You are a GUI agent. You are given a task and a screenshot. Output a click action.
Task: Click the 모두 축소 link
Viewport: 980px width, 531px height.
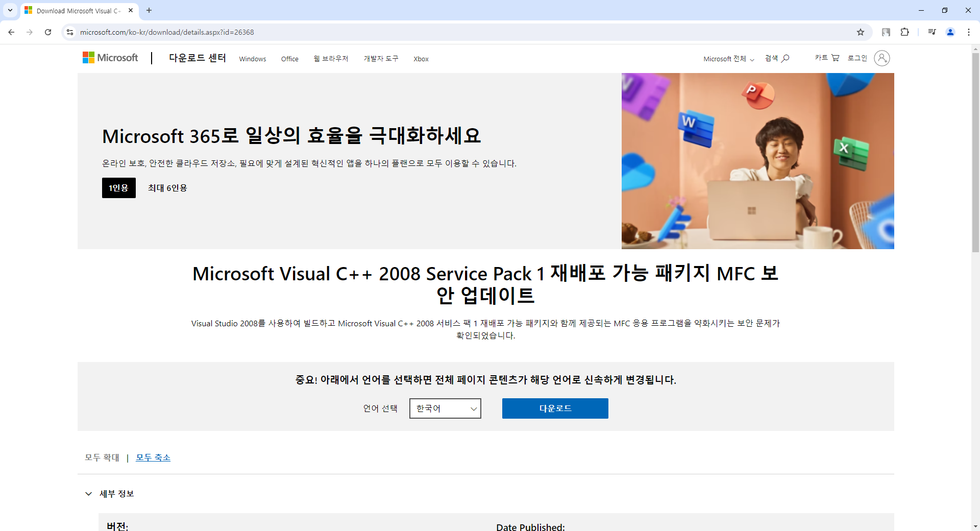[153, 457]
